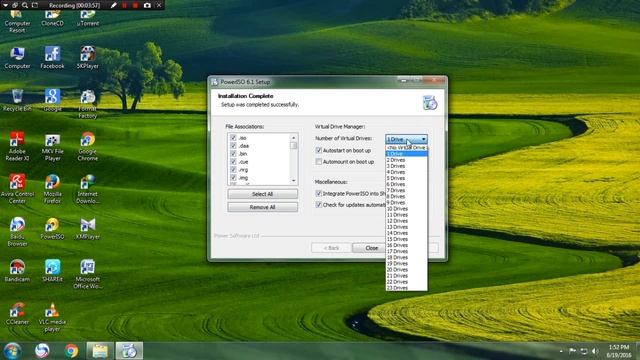Click the PowerISO Setup taskbar button

click(x=129, y=351)
